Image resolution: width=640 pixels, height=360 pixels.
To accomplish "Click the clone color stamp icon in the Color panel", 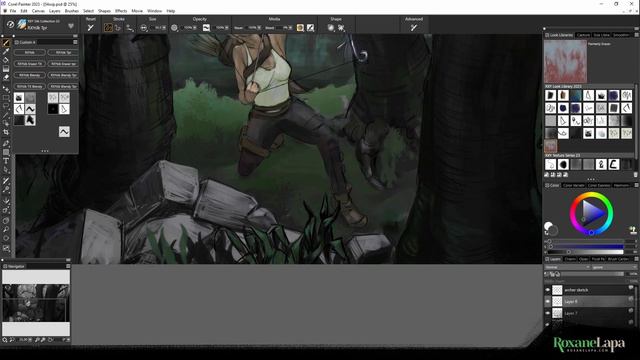I will [632, 230].
